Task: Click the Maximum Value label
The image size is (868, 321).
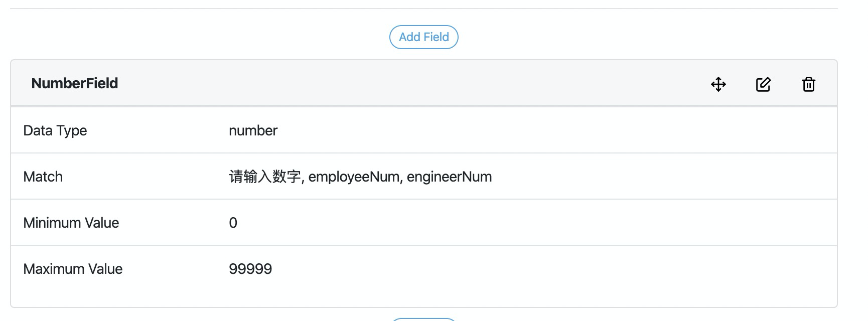Action: coord(73,269)
